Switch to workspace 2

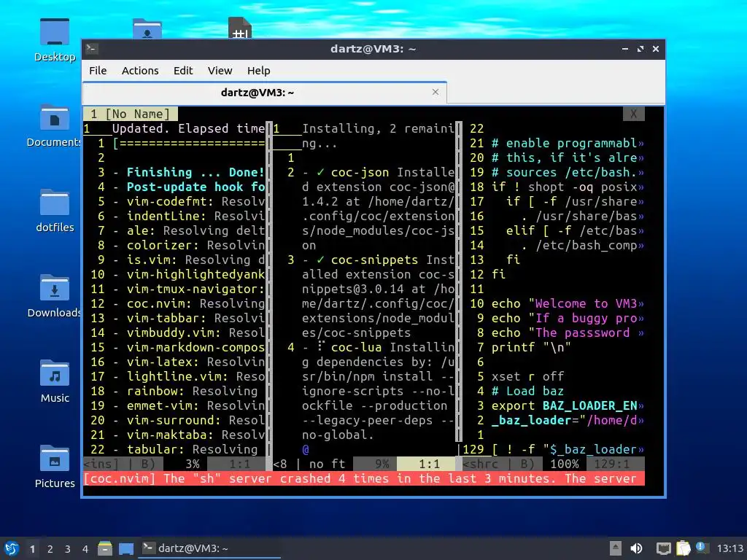click(50, 549)
